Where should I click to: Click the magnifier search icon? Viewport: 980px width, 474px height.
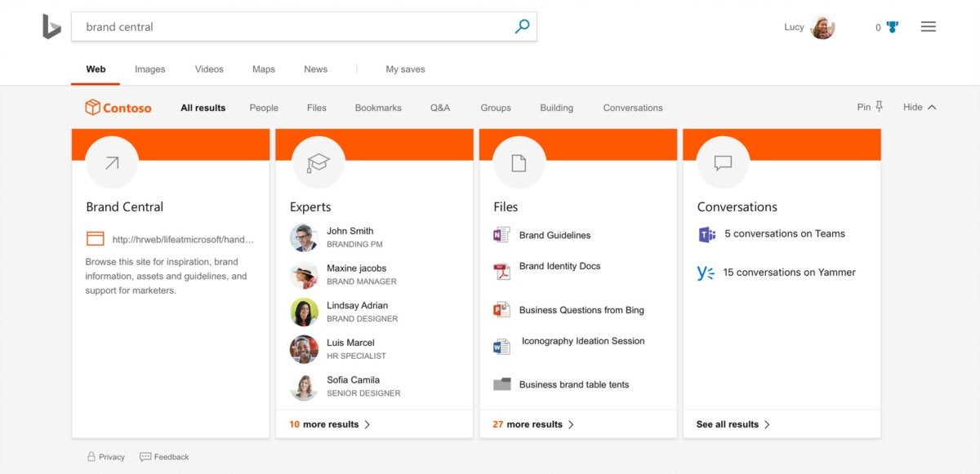(x=522, y=26)
